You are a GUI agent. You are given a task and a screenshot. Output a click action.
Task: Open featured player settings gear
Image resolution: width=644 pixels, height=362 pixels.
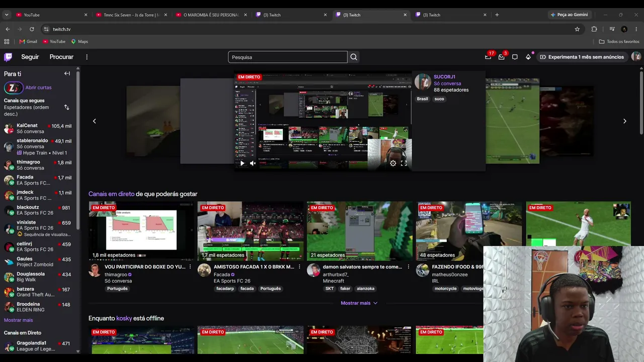coord(393,163)
